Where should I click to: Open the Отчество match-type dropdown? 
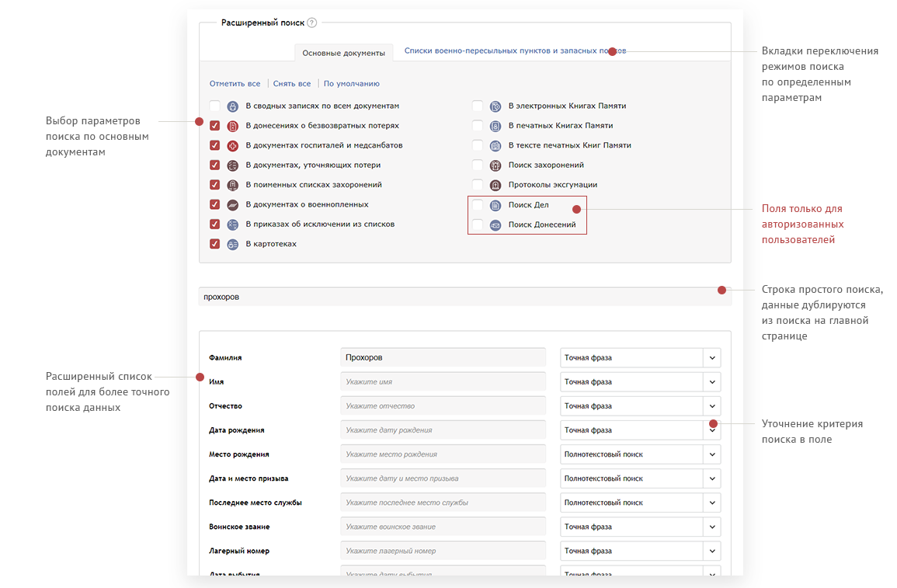pyautogui.click(x=640, y=406)
